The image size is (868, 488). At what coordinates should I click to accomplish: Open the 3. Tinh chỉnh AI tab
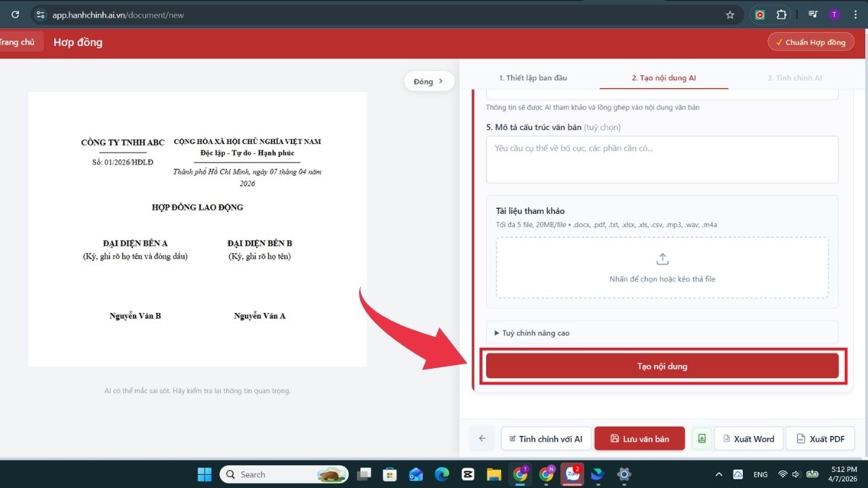(x=794, y=78)
